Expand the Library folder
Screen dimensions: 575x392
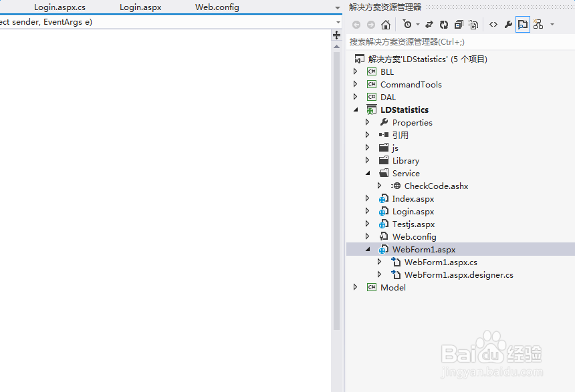click(x=368, y=160)
